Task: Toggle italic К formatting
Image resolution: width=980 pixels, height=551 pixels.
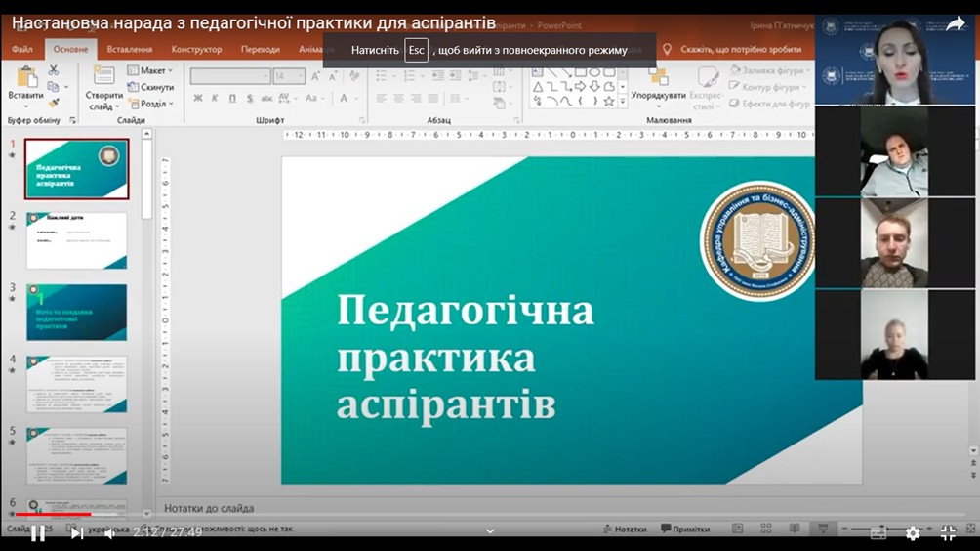Action: (x=215, y=99)
